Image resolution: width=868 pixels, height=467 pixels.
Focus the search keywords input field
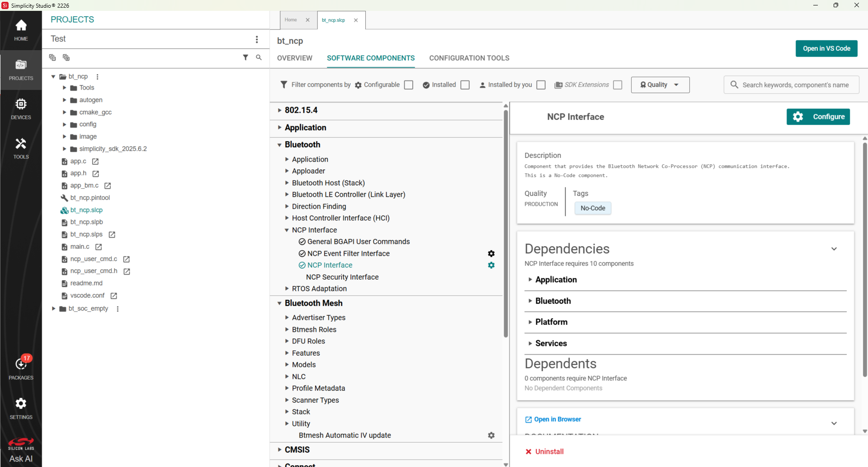tap(792, 85)
